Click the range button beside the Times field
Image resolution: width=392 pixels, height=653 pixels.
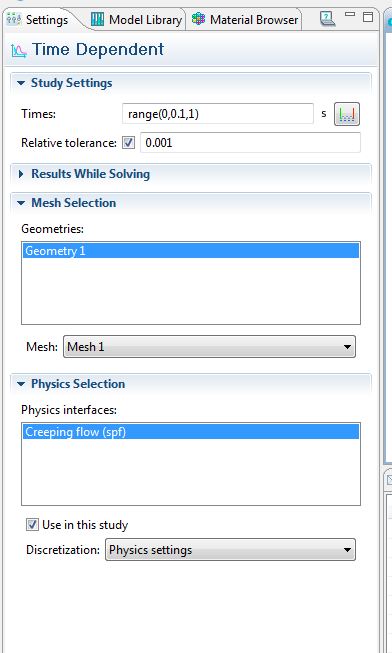tap(347, 114)
